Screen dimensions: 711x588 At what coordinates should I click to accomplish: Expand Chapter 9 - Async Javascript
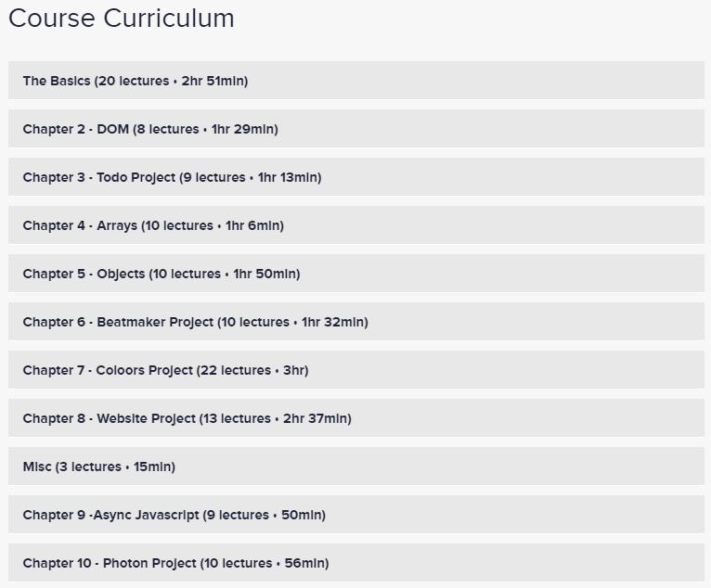[x=355, y=515]
